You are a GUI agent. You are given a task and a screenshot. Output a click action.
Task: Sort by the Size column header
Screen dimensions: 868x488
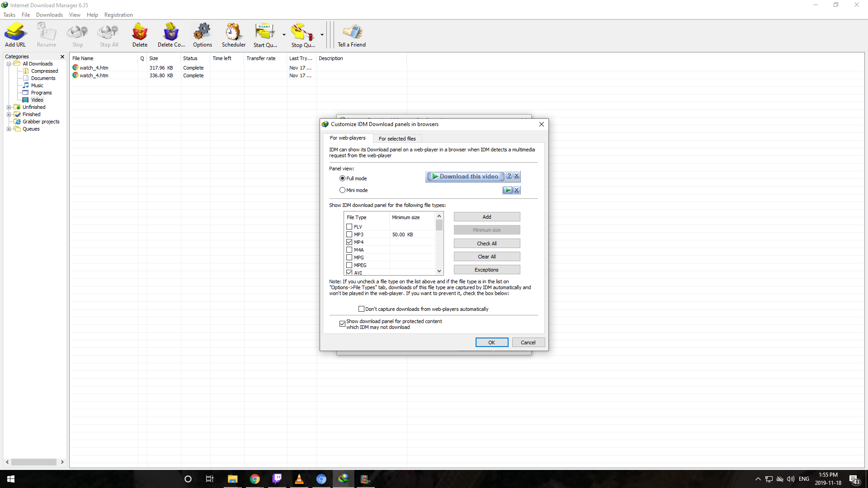(x=164, y=58)
